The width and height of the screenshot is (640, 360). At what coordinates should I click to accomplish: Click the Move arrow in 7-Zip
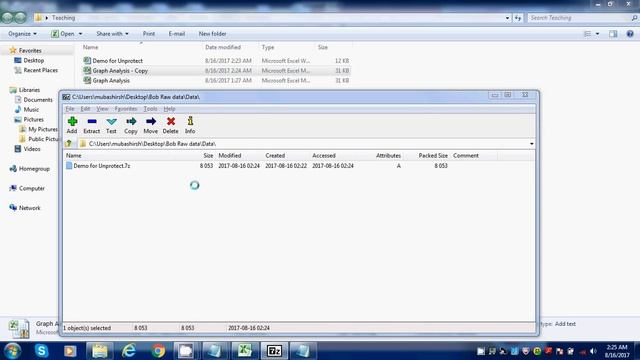[150, 125]
